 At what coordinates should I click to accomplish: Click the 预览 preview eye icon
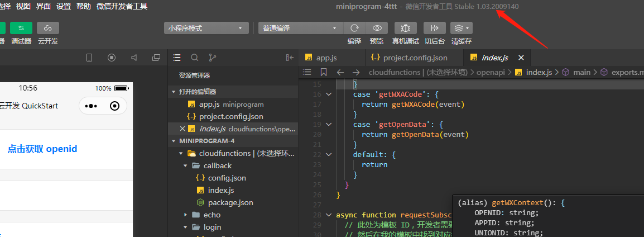[x=377, y=28]
